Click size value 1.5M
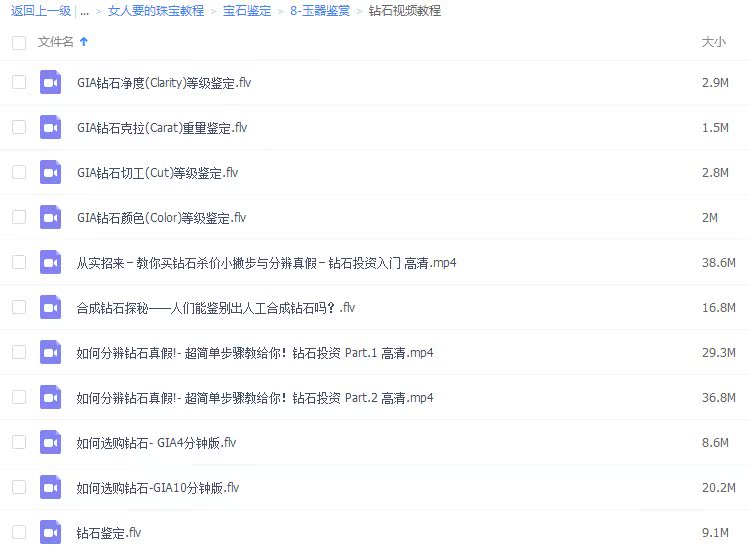The height and width of the screenshot is (554, 750). 715,128
